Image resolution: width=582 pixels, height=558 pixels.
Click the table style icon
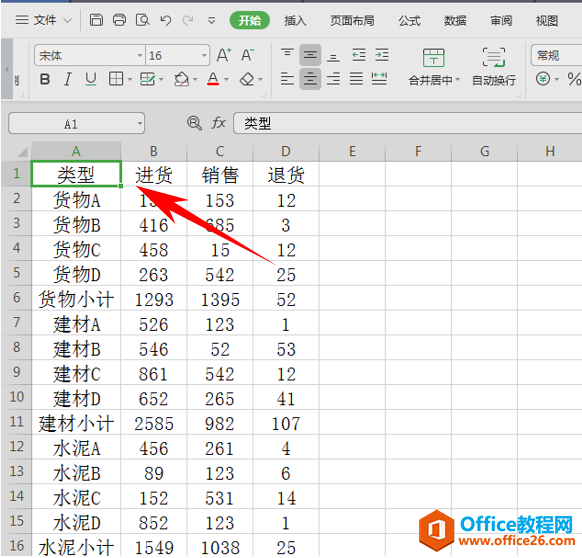147,79
